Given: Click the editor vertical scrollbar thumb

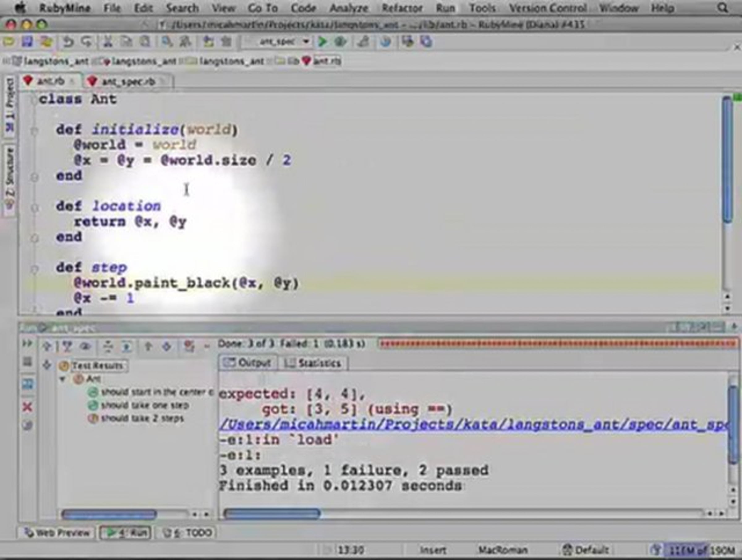Looking at the screenshot, I should (727, 159).
